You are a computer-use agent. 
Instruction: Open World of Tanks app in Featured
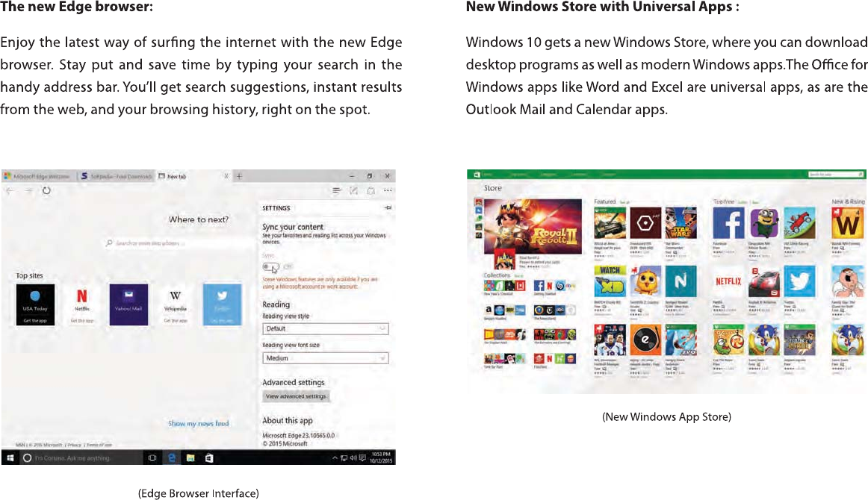[610, 223]
